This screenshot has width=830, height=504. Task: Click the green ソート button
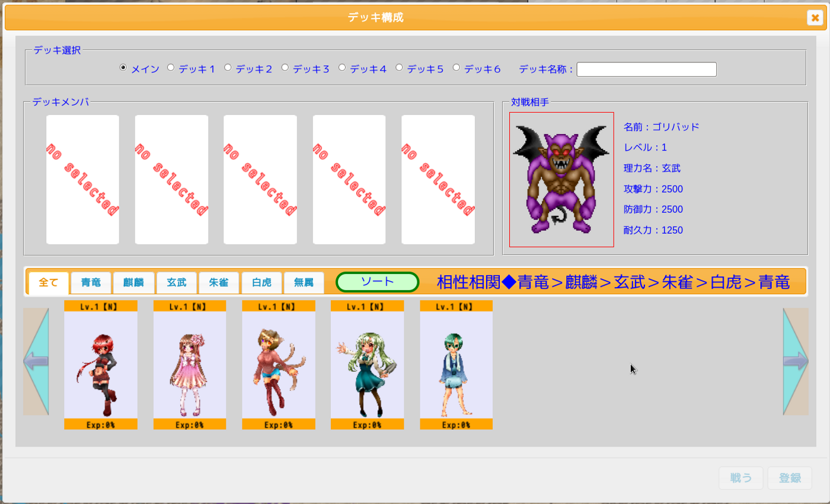click(378, 282)
